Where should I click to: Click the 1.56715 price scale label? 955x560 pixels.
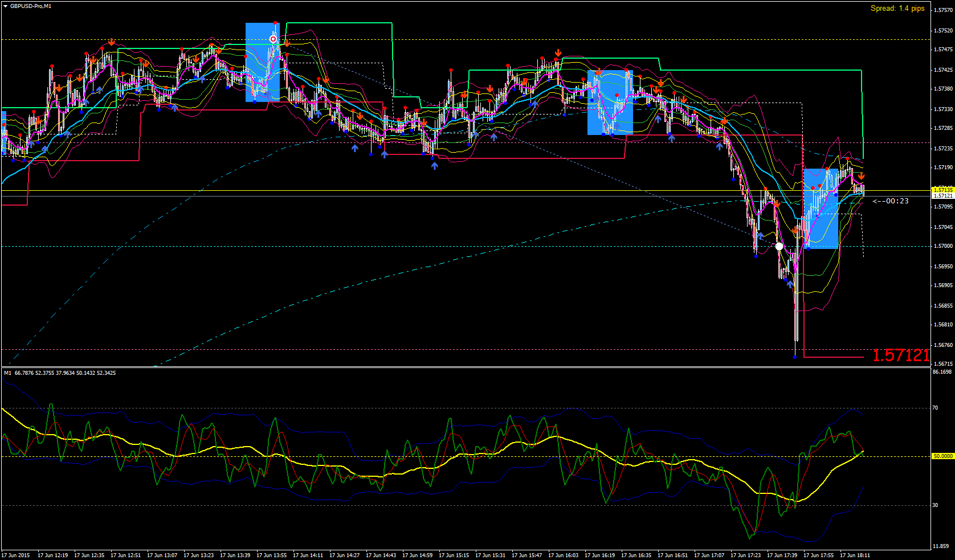pos(944,363)
